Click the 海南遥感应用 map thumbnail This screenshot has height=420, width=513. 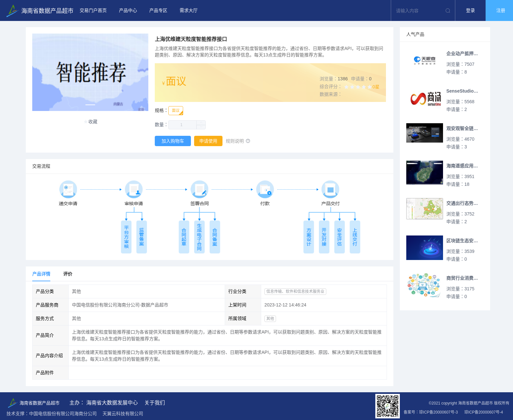425,173
